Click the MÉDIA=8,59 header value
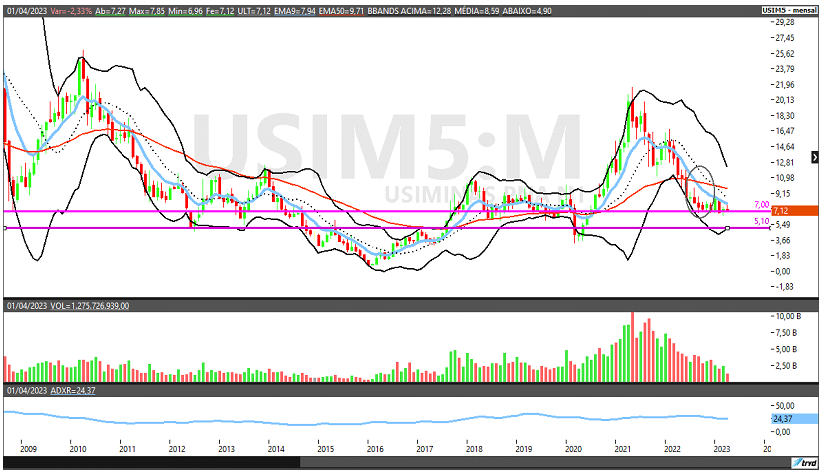The image size is (821, 471). tap(476, 11)
